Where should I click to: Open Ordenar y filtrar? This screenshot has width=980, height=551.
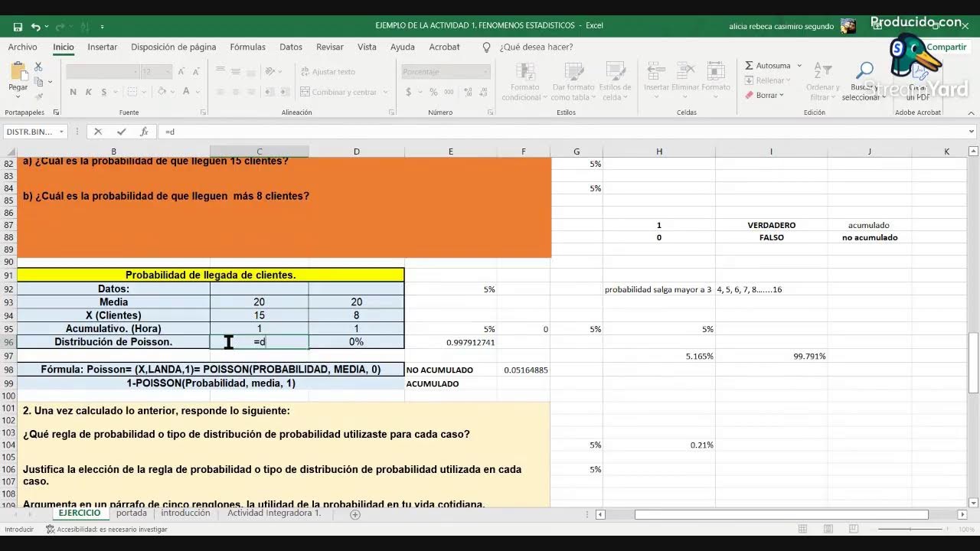tap(822, 81)
